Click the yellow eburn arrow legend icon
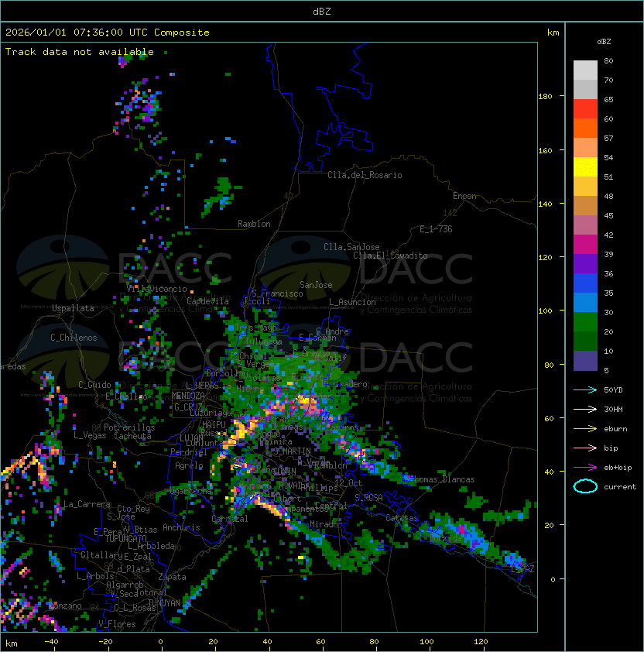Viewport: 644px width, 652px height. pyautogui.click(x=585, y=429)
